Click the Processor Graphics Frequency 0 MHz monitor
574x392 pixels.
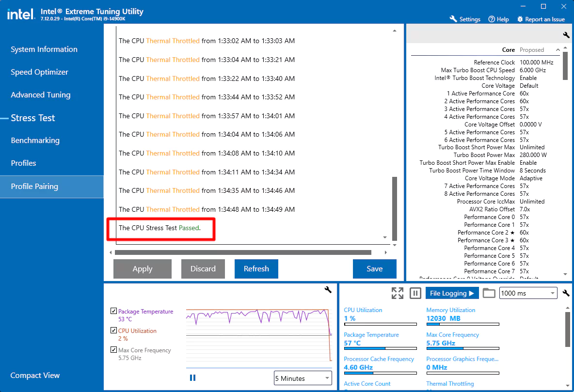462,366
